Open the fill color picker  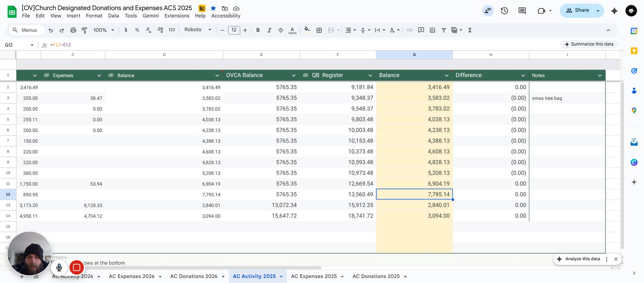(307, 30)
